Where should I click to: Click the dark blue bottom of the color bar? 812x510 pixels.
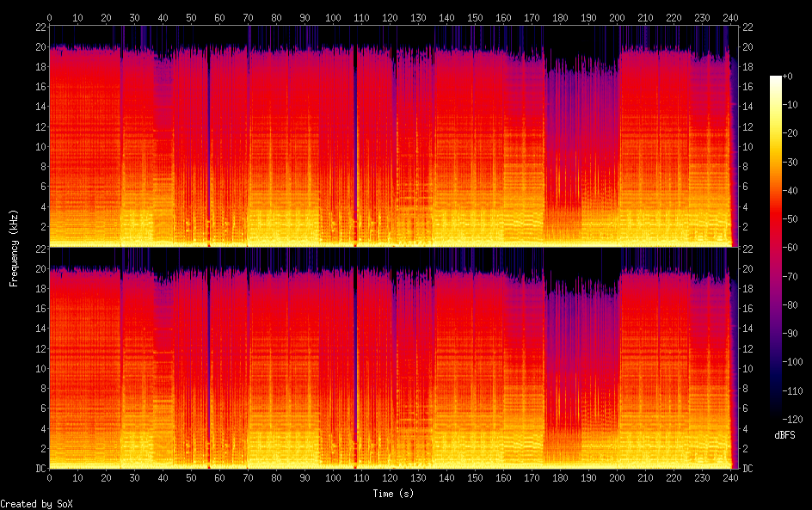776,415
